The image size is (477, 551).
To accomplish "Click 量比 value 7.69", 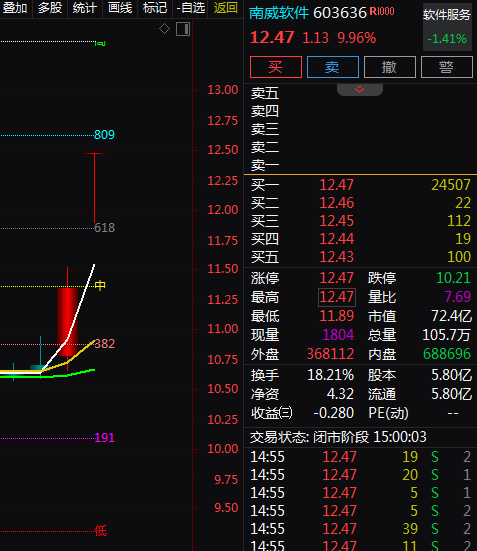I will click(458, 297).
